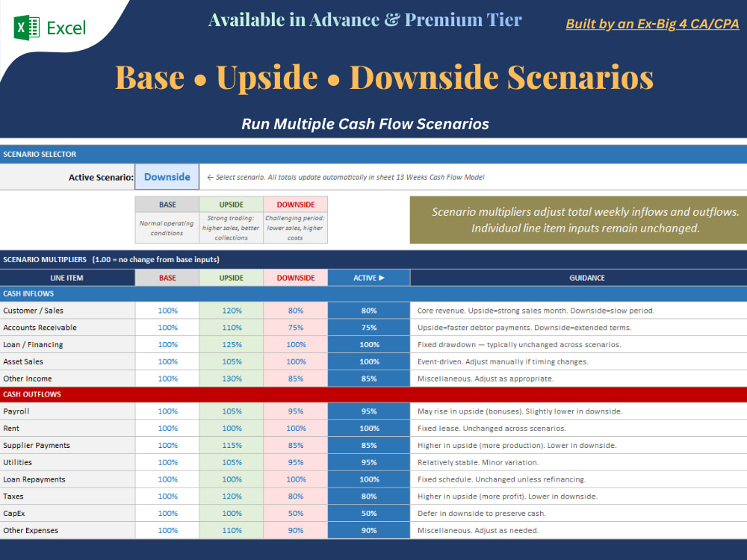This screenshot has height=560, width=747.
Task: Select Loan / Financing upside cell 125%
Action: [x=231, y=345]
